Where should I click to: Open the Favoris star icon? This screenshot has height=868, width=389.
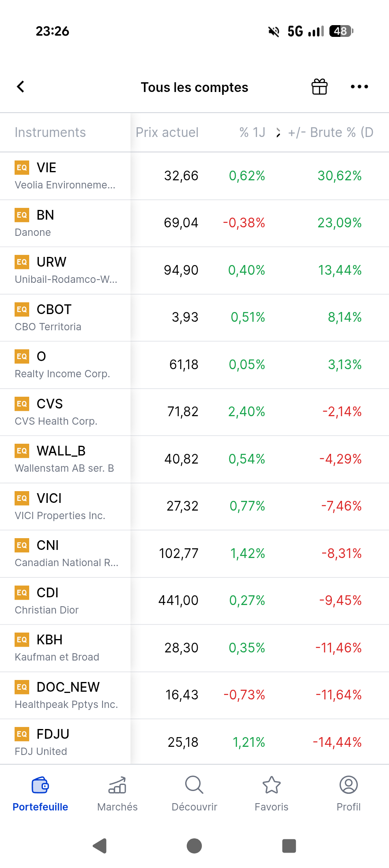(271, 785)
